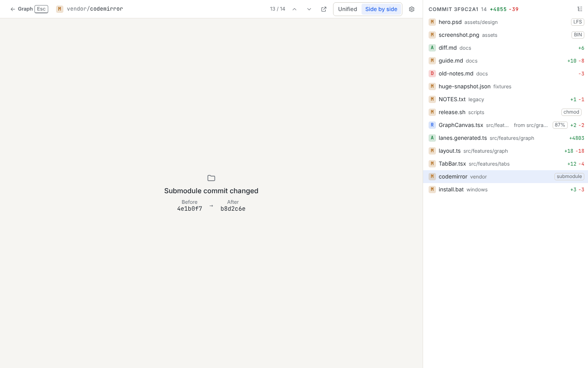Select screenshot.png file

[x=505, y=35]
